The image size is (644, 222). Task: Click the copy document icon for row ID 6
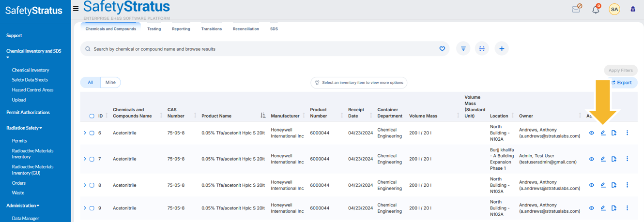(x=614, y=133)
